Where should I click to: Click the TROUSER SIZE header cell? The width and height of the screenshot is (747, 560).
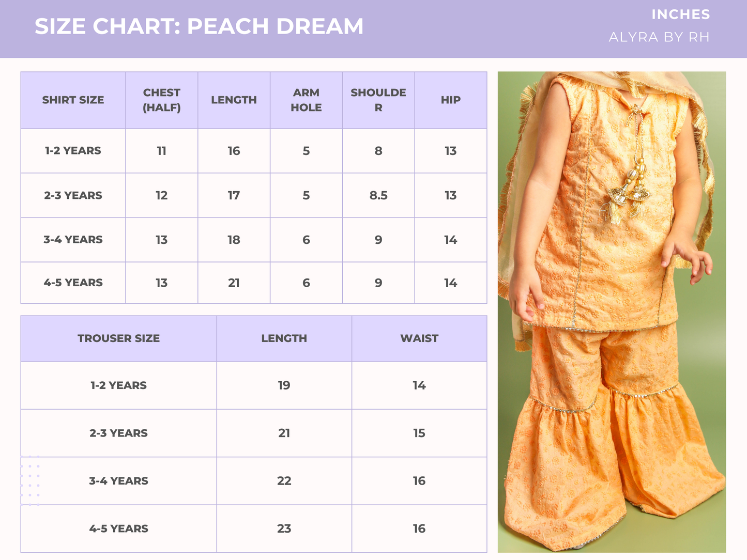(x=118, y=338)
